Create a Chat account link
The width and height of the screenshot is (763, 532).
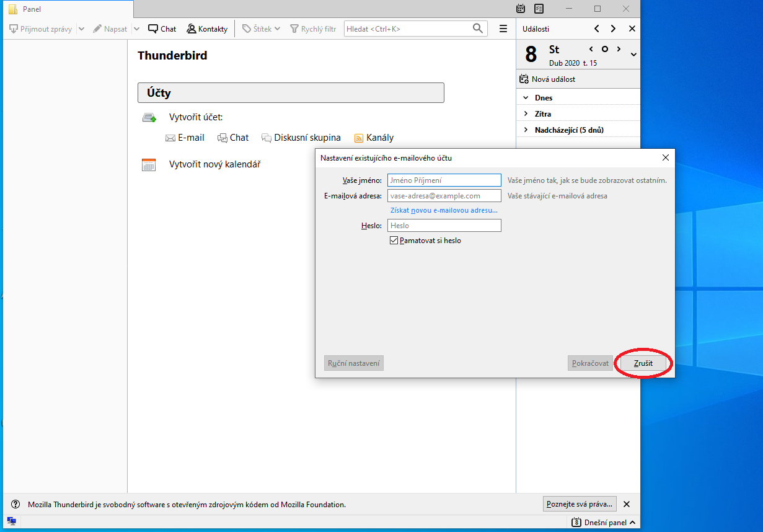tap(233, 138)
